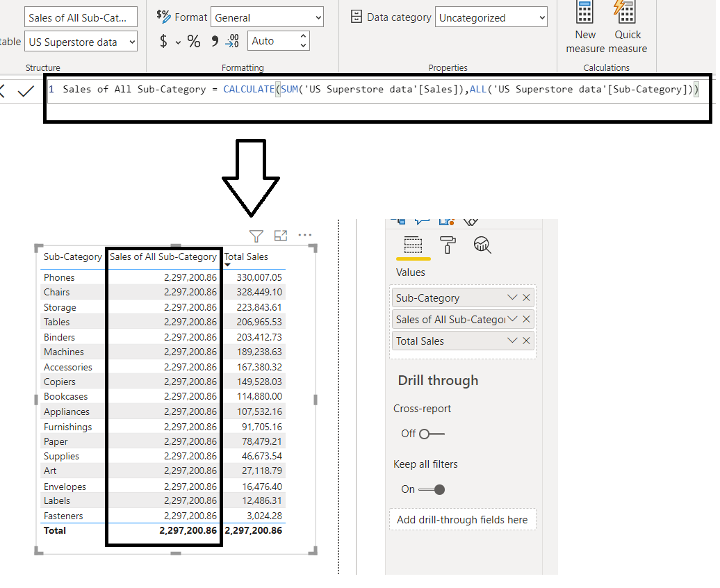
Task: Select the Chairs row label
Action: click(57, 292)
